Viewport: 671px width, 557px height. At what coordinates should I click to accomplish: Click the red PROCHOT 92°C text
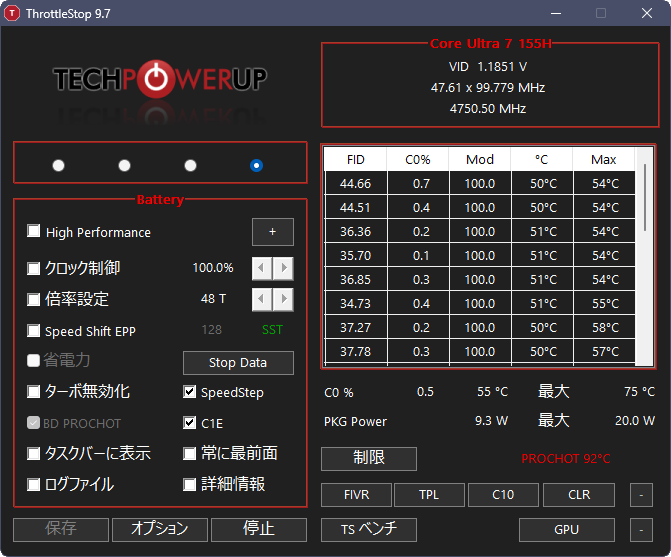[566, 459]
